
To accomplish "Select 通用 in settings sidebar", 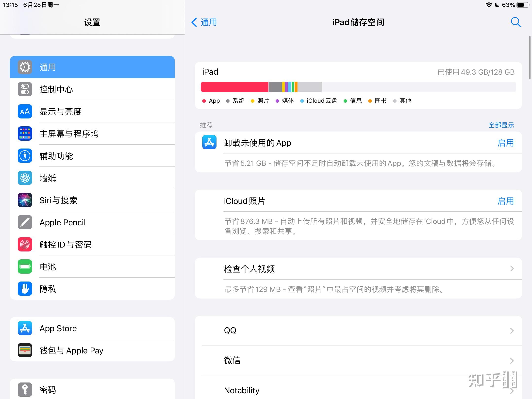I will [92, 67].
